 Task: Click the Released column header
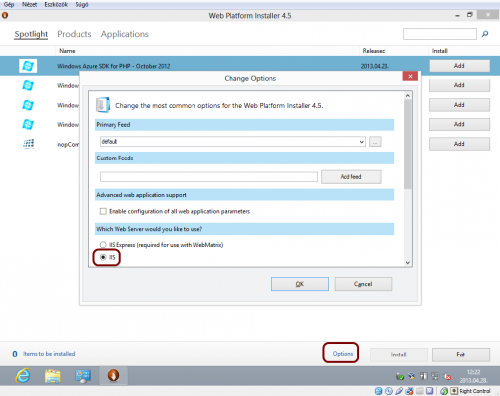374,51
